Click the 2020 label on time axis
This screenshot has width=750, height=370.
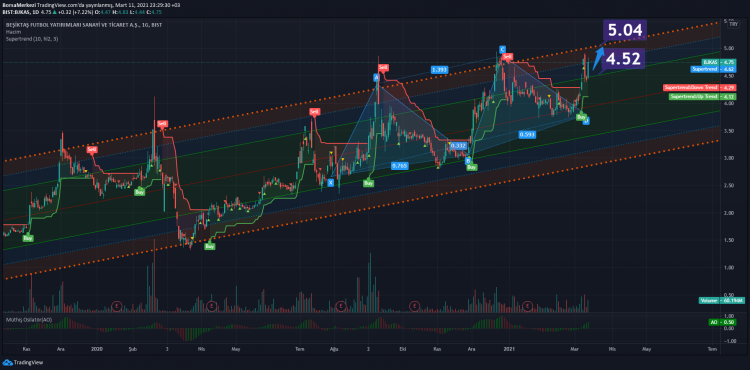click(97, 349)
